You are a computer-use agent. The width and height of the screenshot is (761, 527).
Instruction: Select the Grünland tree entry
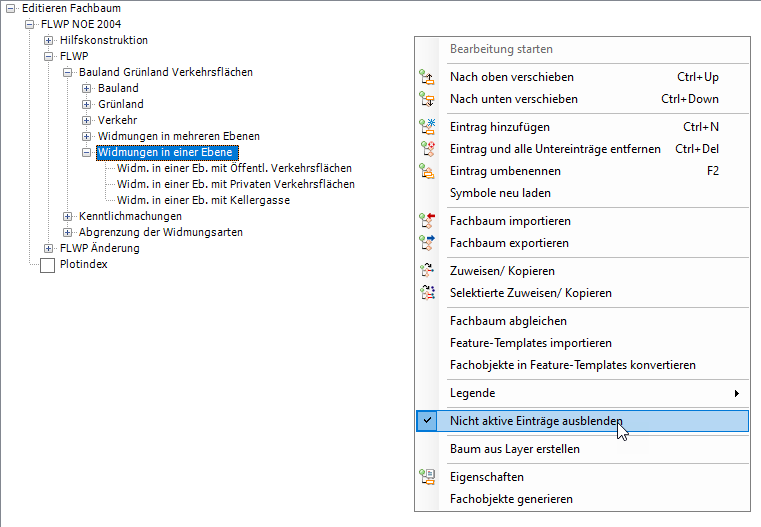pos(120,104)
